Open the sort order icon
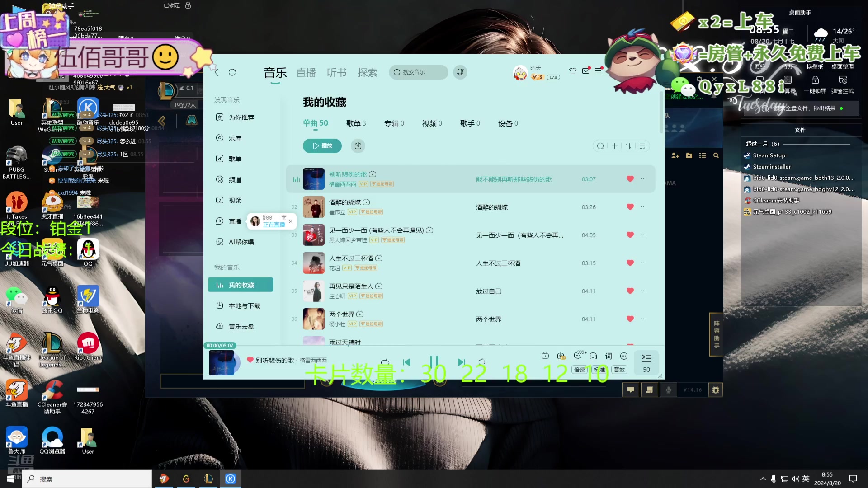This screenshot has width=868, height=488. coord(628,146)
